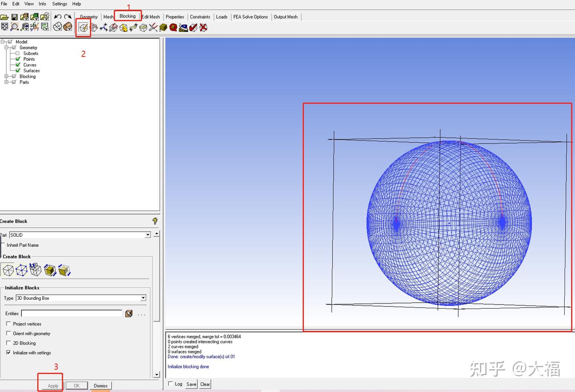Switch to the Edit Mesh tab

(x=151, y=17)
